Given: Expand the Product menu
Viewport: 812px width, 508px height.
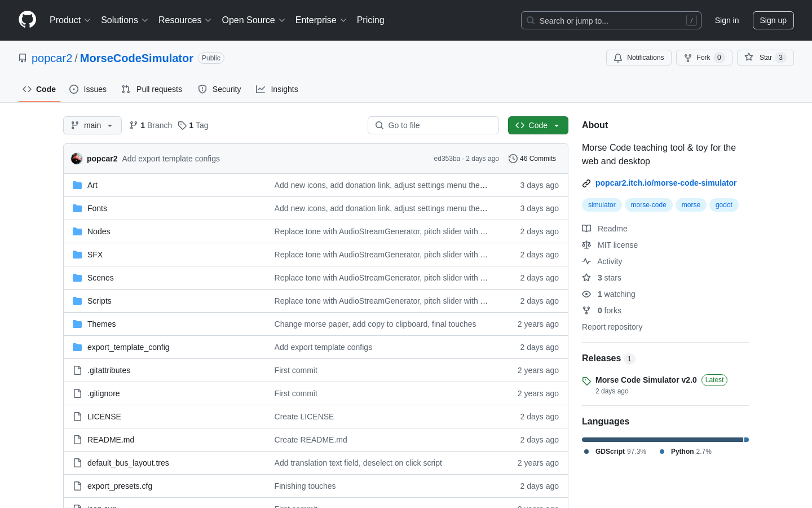Looking at the screenshot, I should [x=70, y=20].
